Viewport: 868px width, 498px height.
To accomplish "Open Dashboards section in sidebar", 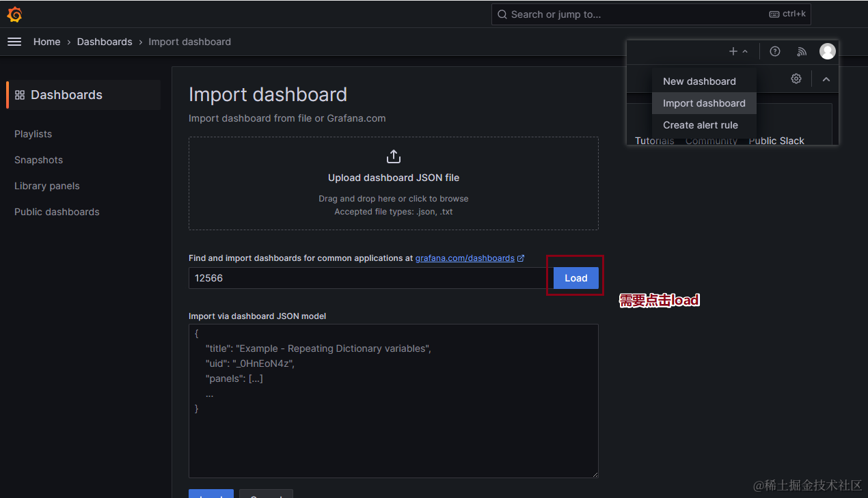I will click(83, 95).
